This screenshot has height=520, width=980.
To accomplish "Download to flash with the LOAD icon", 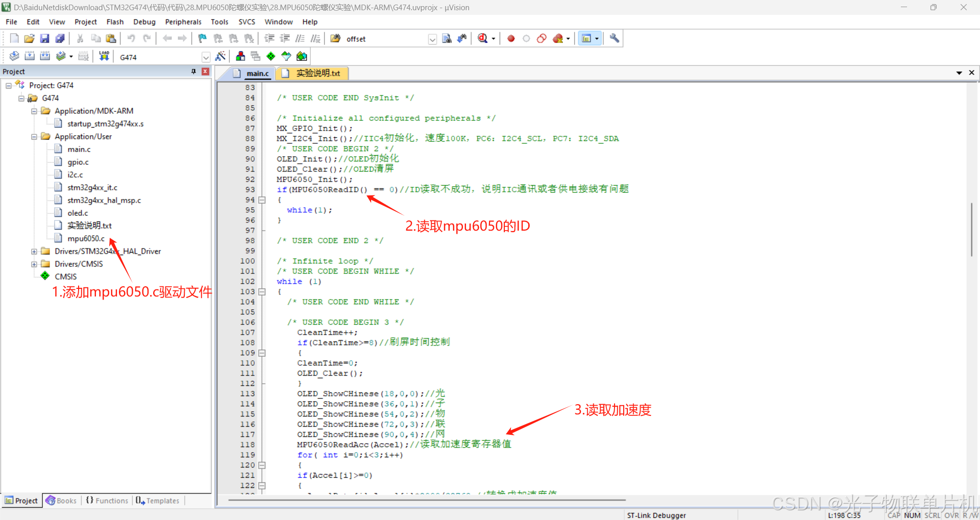I will click(x=104, y=56).
